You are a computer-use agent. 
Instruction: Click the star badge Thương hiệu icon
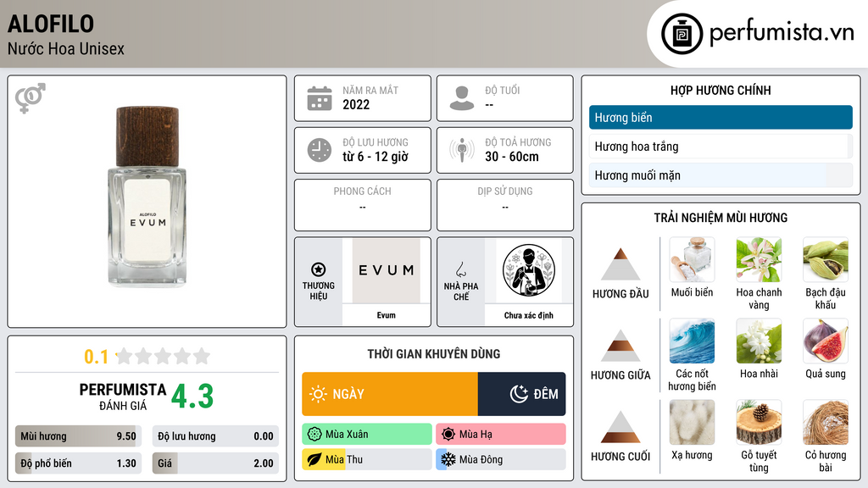click(x=319, y=269)
